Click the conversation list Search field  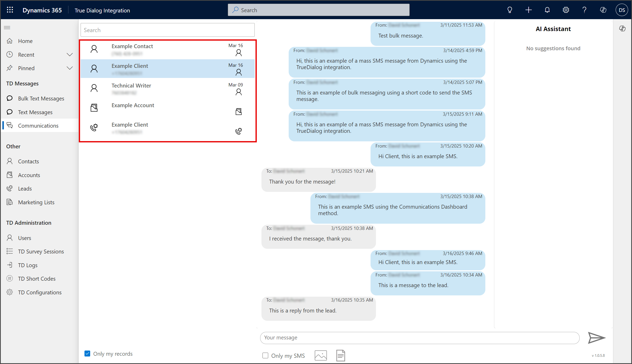click(x=167, y=30)
